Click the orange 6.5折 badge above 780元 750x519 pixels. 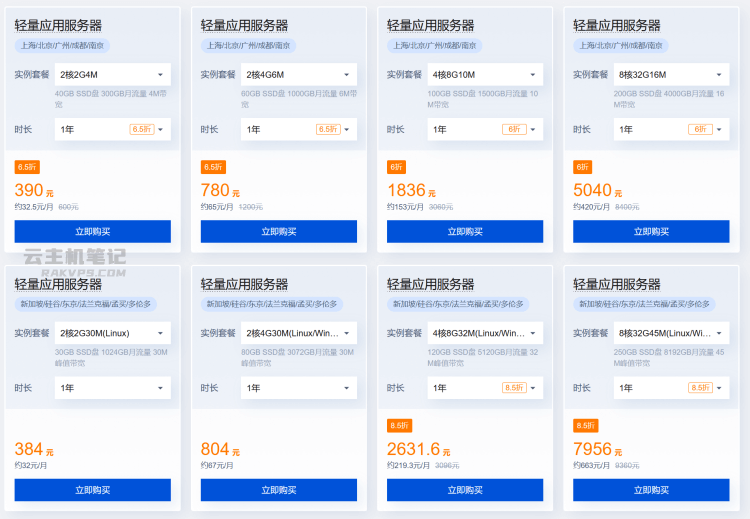tap(213, 167)
